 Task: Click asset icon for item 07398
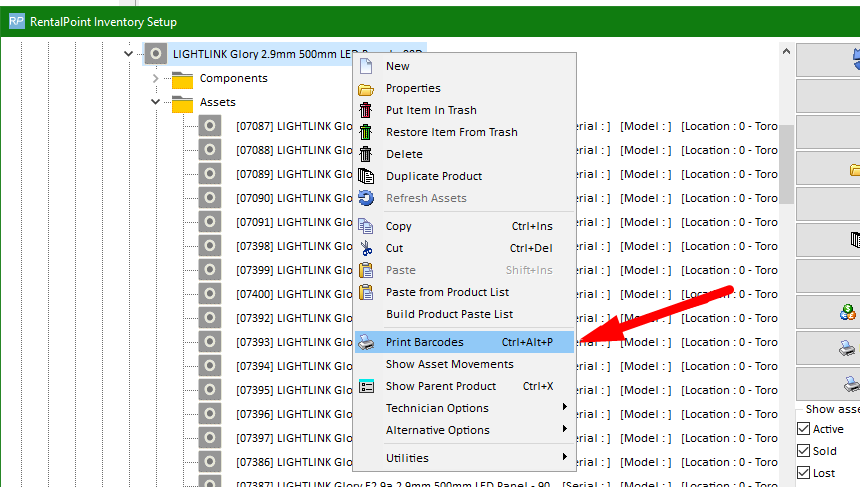(x=210, y=246)
